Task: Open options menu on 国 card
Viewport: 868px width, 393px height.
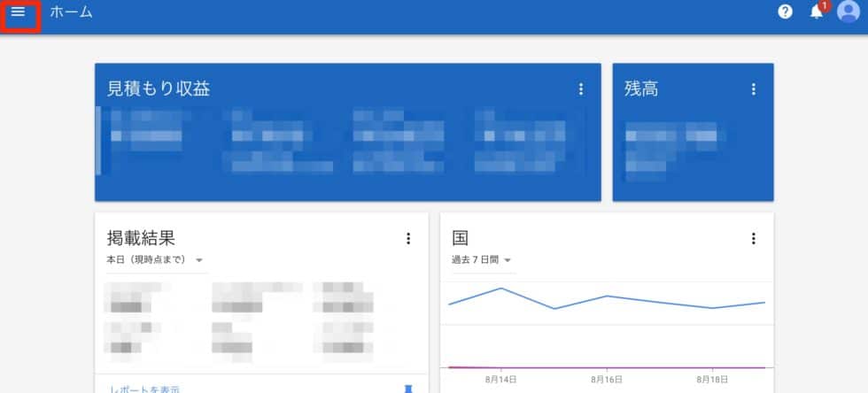Action: coord(754,239)
